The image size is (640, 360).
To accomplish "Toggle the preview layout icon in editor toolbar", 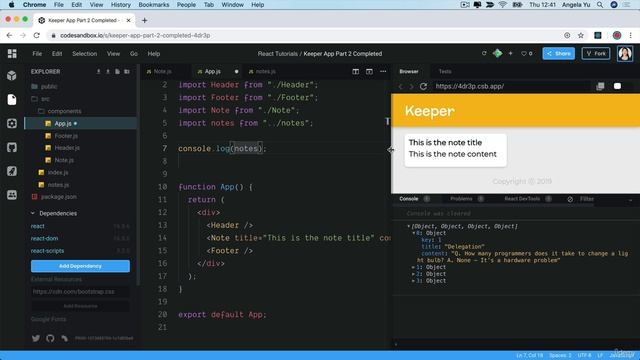I will tap(369, 71).
